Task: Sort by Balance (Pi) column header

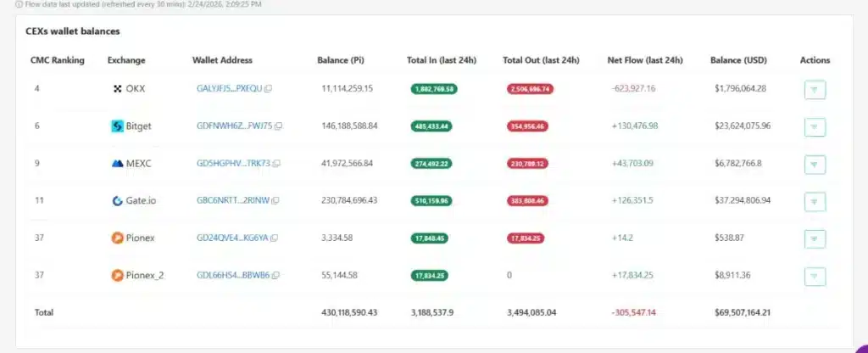Action: point(341,60)
